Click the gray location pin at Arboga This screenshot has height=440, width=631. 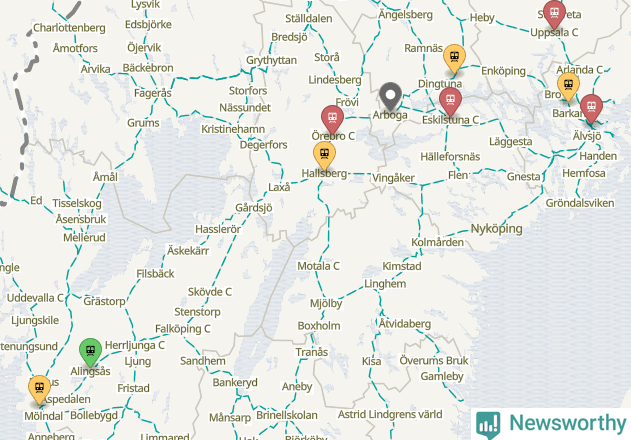pos(390,96)
